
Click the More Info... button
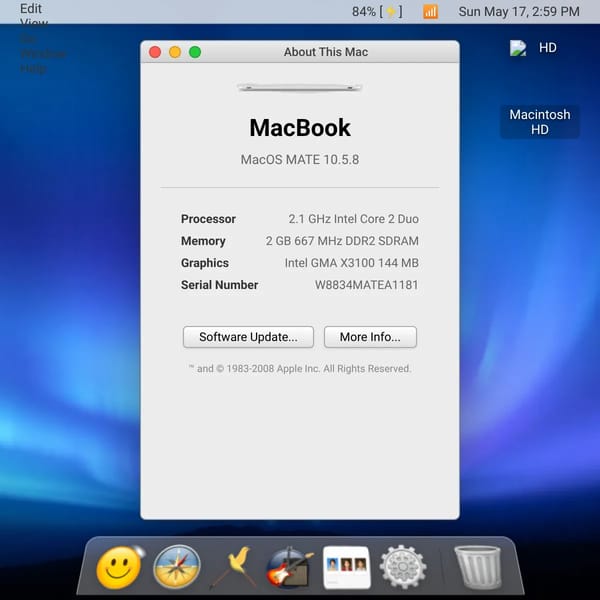370,337
